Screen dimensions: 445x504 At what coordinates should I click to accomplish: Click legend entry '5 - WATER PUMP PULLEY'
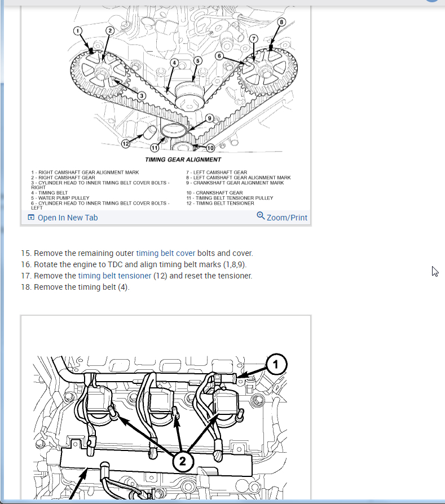click(x=60, y=198)
